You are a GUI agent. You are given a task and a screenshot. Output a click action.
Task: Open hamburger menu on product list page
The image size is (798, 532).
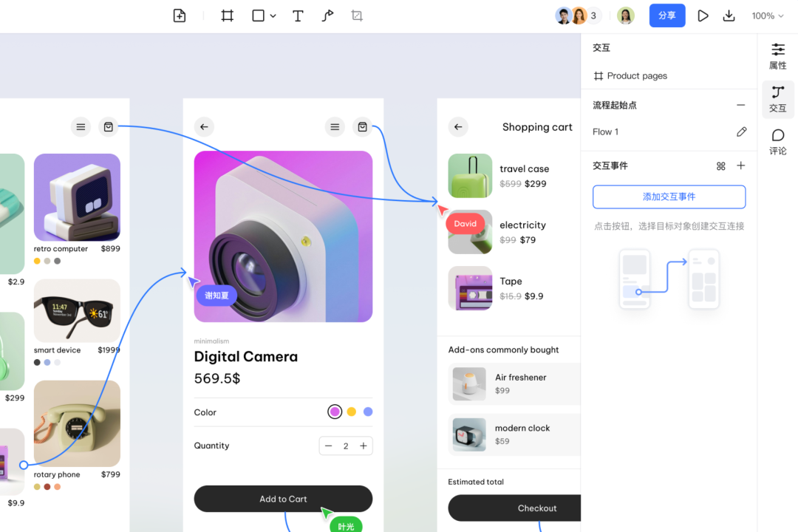81,127
